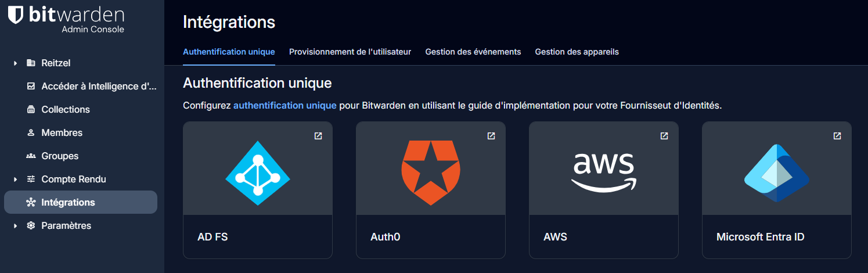Follow the 'authentification unique' hyperlink in description
Screen dimensions: 868x273
click(x=285, y=106)
